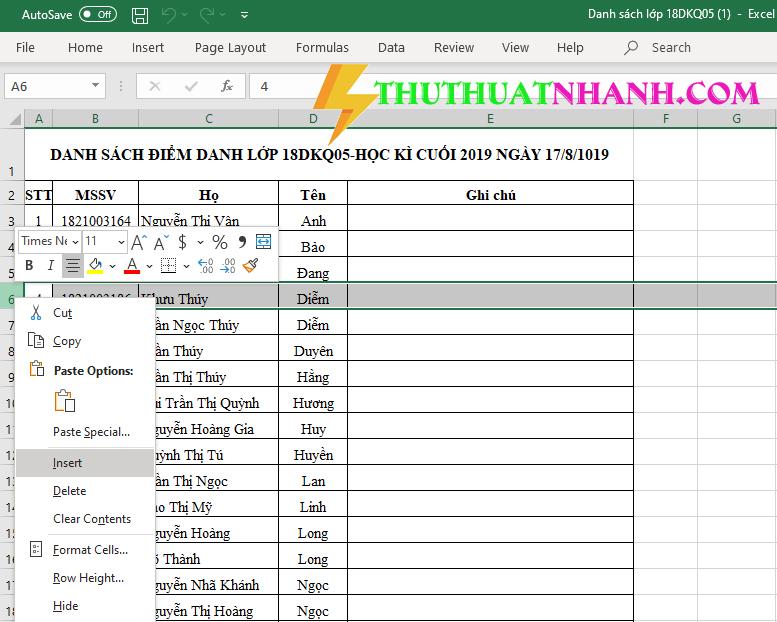Click the Increase Font Size icon
This screenshot has height=622, width=777.
139,242
